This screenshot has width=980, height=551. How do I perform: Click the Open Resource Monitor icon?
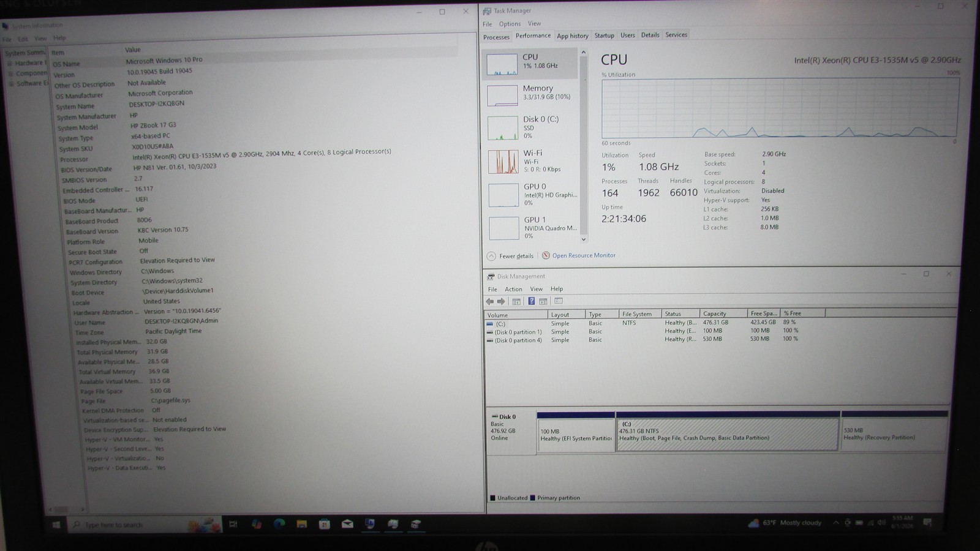546,255
